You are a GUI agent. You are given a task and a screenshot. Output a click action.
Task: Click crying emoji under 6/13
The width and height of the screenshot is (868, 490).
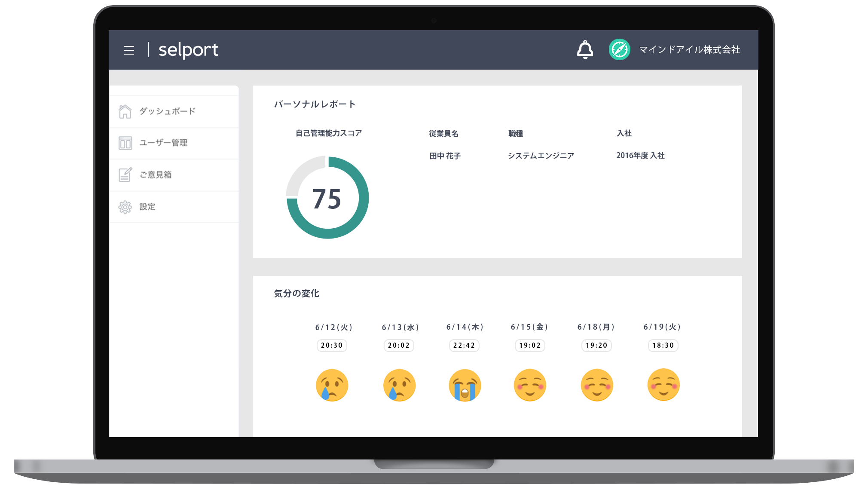(399, 385)
